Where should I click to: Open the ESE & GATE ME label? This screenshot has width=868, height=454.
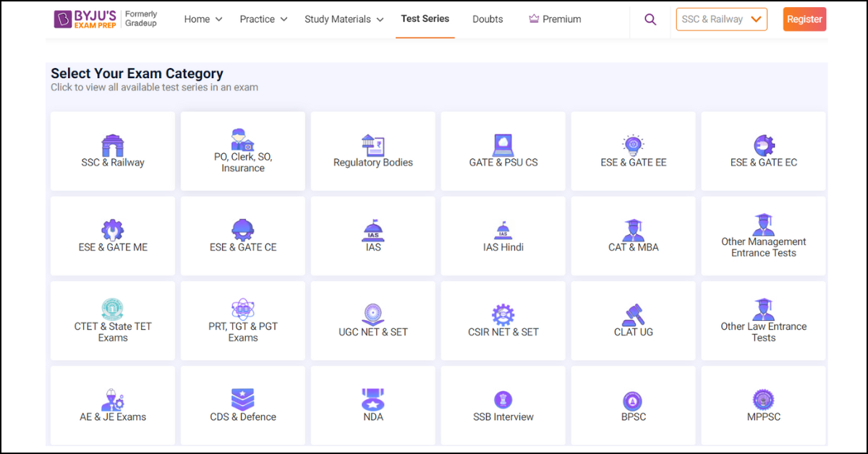click(113, 247)
